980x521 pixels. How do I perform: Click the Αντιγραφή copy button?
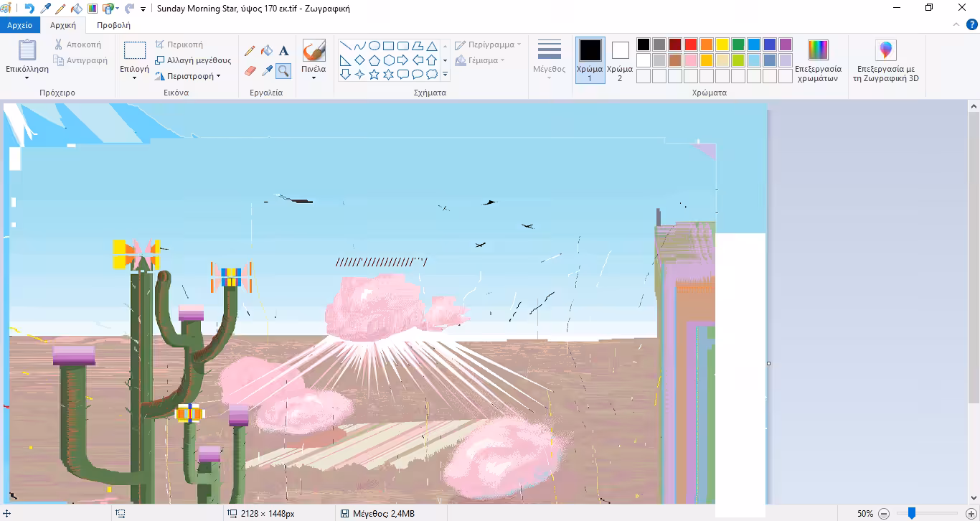(x=80, y=60)
